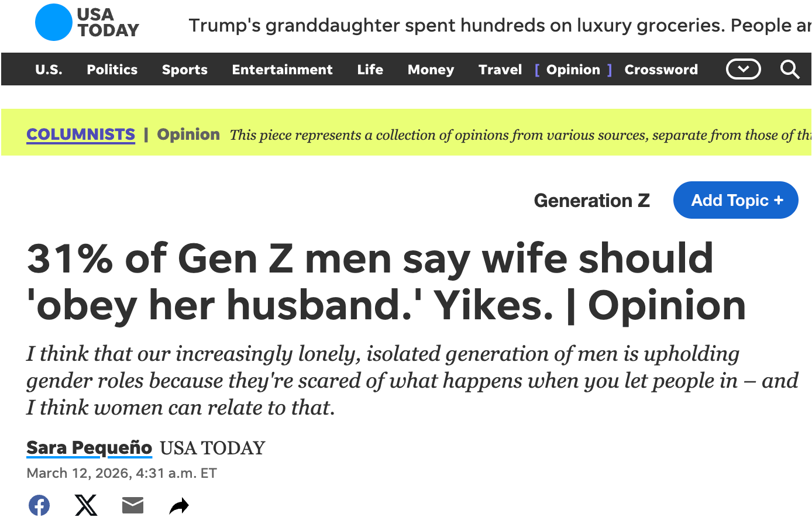The width and height of the screenshot is (812, 531).
Task: Select the Opinion nav item
Action: coord(573,70)
